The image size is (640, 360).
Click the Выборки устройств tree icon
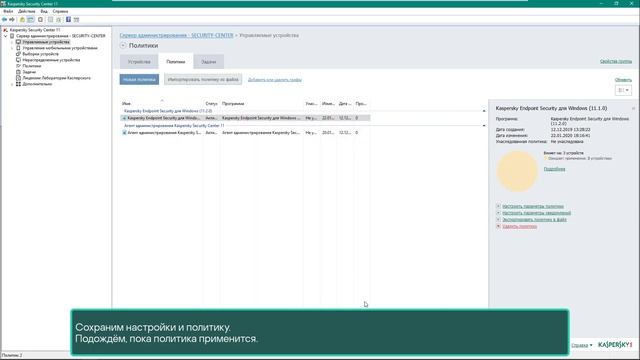click(x=18, y=54)
